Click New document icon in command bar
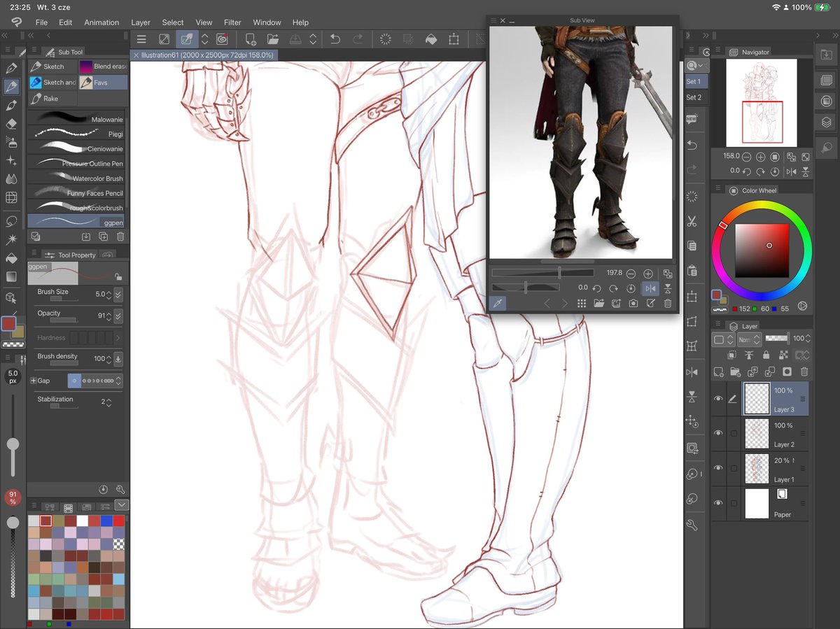 251,40
